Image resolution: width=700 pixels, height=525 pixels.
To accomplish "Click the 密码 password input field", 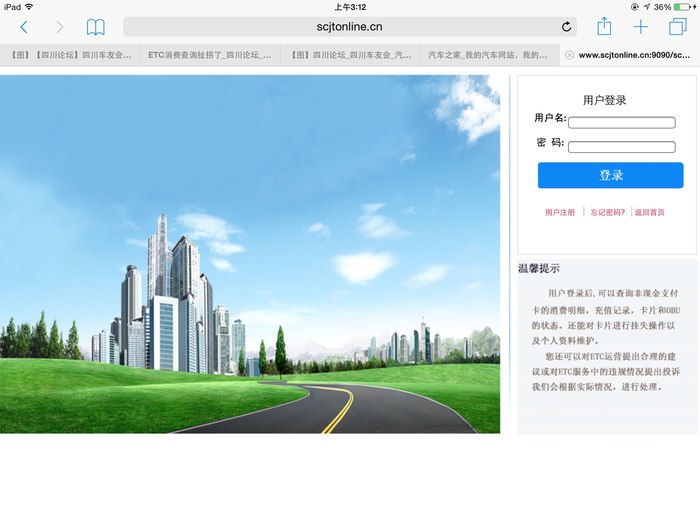I will [621, 147].
